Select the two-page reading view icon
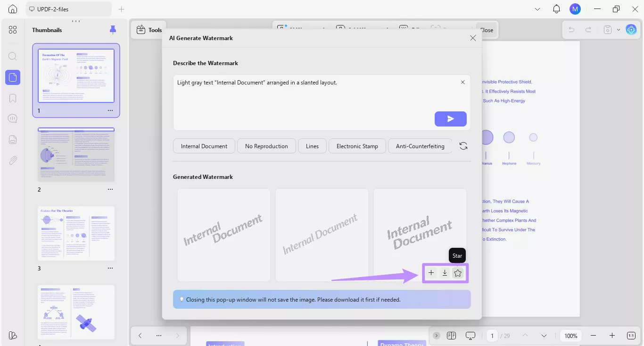 coord(451,335)
